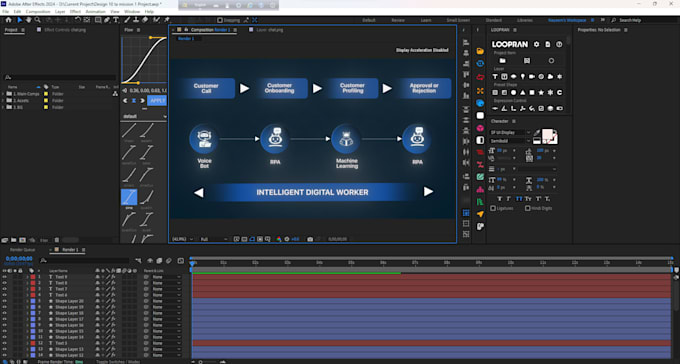680x364 pixels.
Task: Click the LOOPRAN help circle icon
Action: 559,44
